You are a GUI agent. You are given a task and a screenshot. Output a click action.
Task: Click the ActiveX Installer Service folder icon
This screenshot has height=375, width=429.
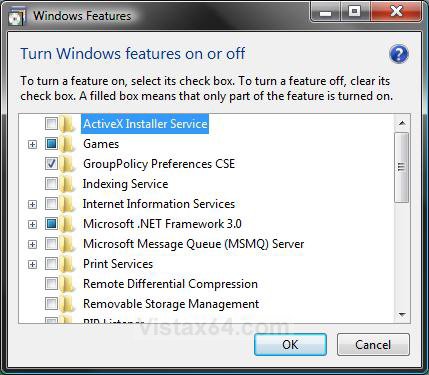click(x=67, y=124)
